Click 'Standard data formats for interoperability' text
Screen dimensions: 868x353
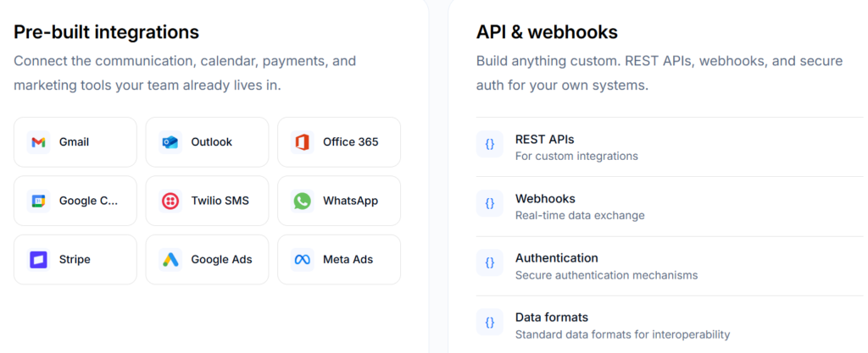point(623,334)
